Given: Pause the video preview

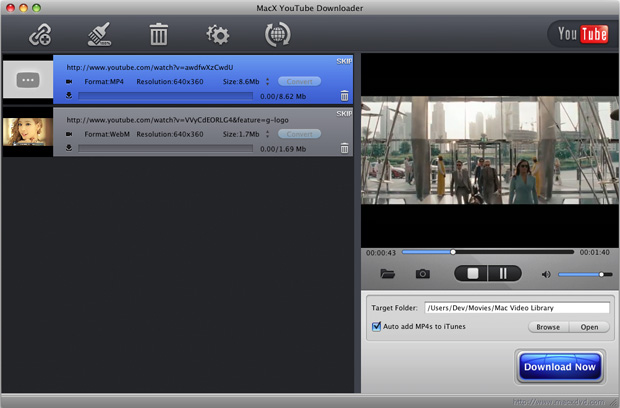Looking at the screenshot, I should click(503, 273).
